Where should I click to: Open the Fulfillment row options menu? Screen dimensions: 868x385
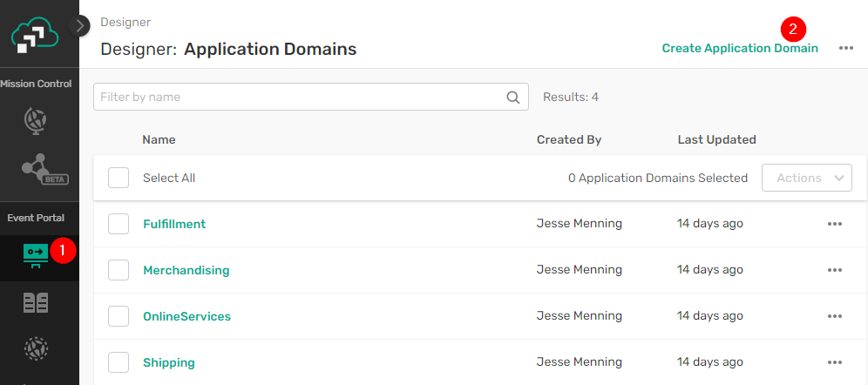(834, 224)
